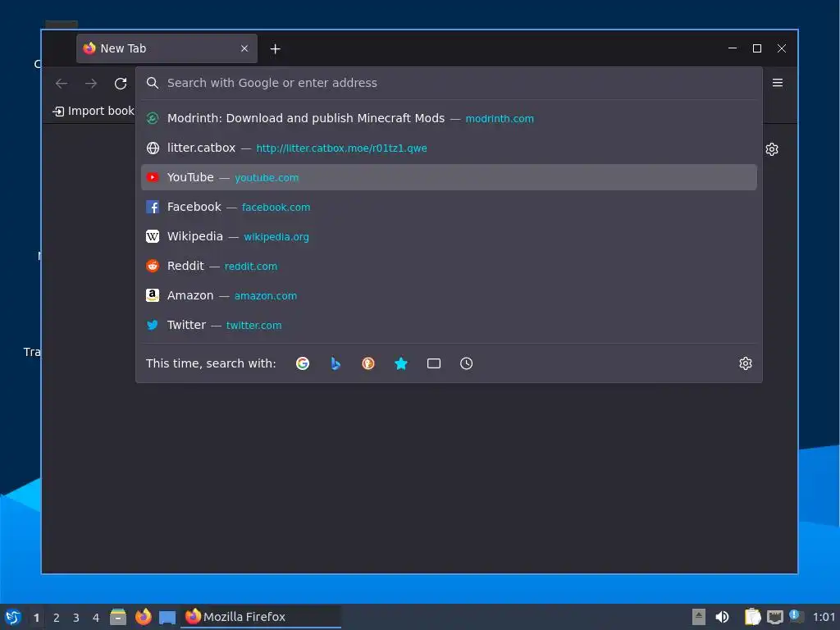Choose the Facebook suggestion

click(x=449, y=207)
